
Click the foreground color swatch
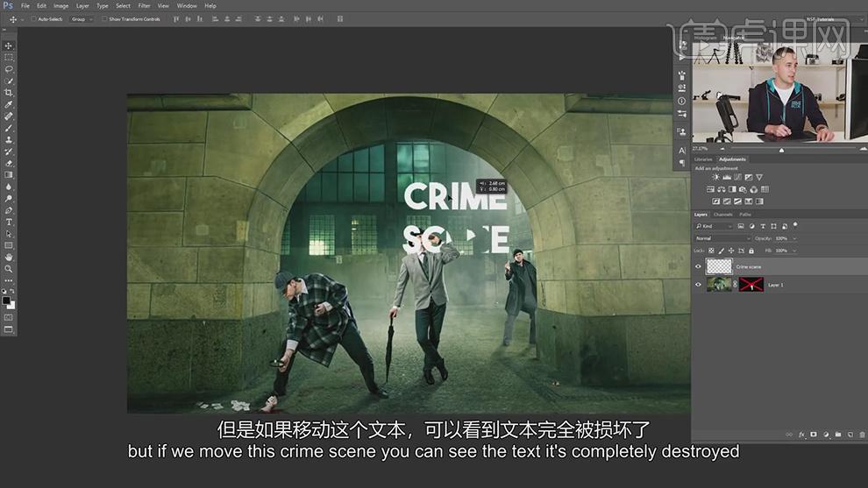pos(6,301)
